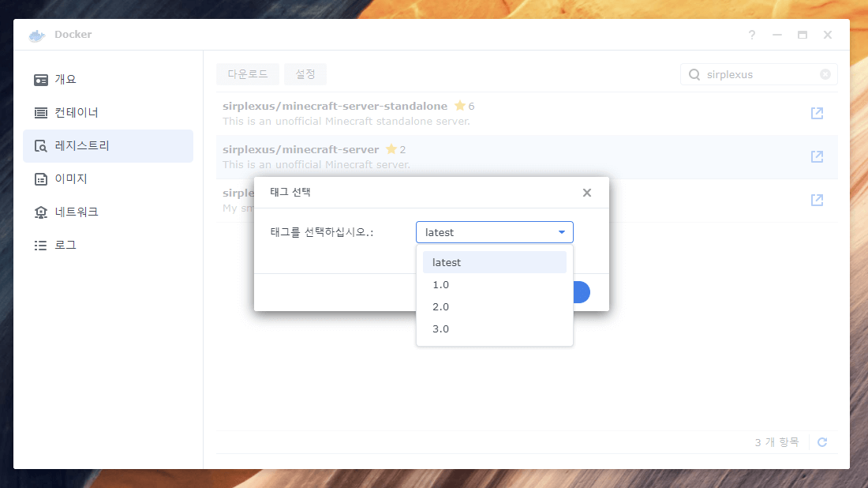The image size is (868, 488).
Task: Refresh the registry results list
Action: 822,442
